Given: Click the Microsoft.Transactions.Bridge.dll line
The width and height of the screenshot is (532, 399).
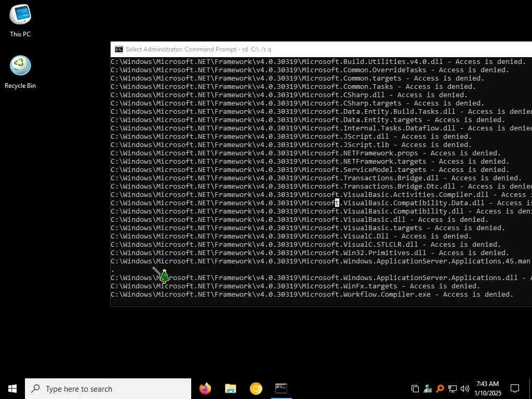Looking at the screenshot, I should (316, 178).
